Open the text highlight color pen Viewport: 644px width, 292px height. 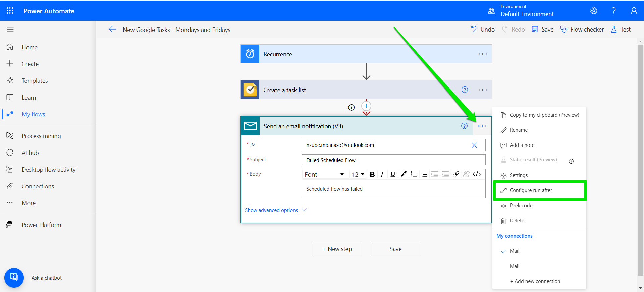point(404,174)
